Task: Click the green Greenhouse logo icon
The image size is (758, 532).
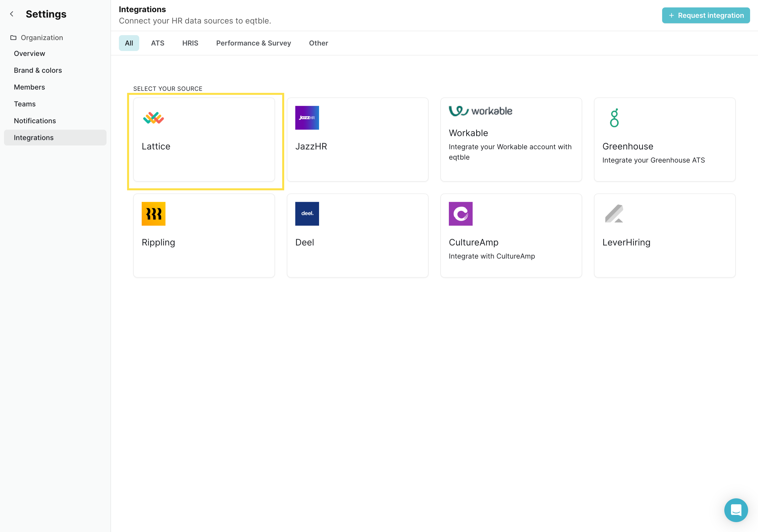Action: tap(614, 118)
